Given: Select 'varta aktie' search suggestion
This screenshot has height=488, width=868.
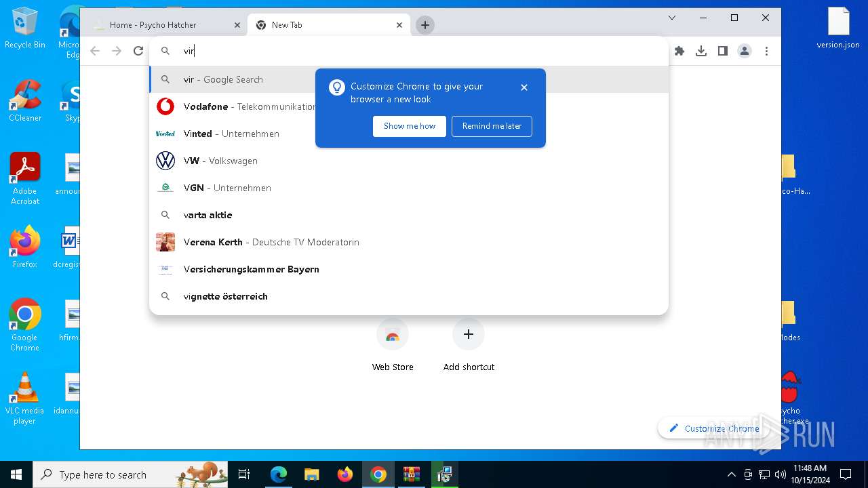Looking at the screenshot, I should click(x=409, y=215).
